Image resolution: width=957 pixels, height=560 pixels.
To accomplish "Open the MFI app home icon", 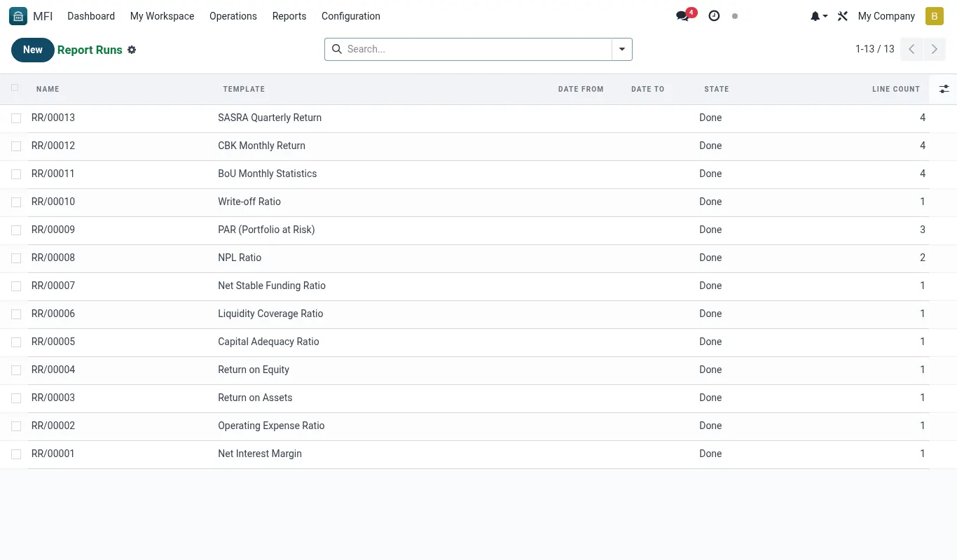I will coord(18,16).
